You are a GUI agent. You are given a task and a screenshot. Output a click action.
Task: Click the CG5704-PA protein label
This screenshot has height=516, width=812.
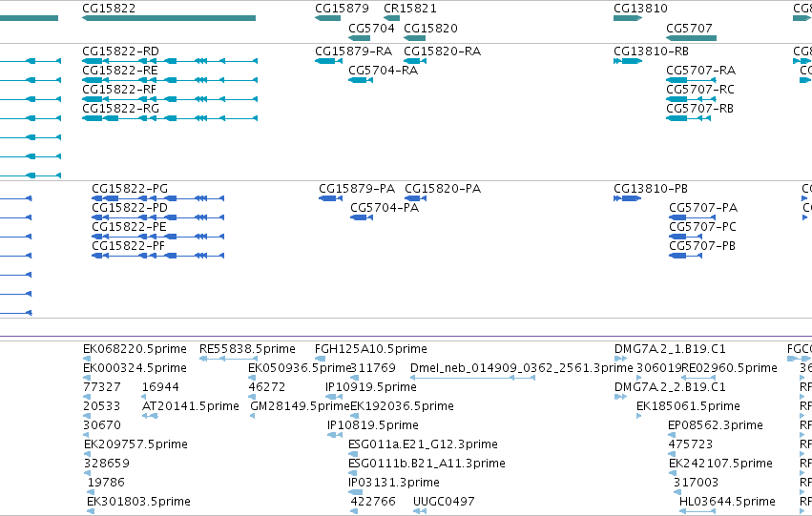385,208
